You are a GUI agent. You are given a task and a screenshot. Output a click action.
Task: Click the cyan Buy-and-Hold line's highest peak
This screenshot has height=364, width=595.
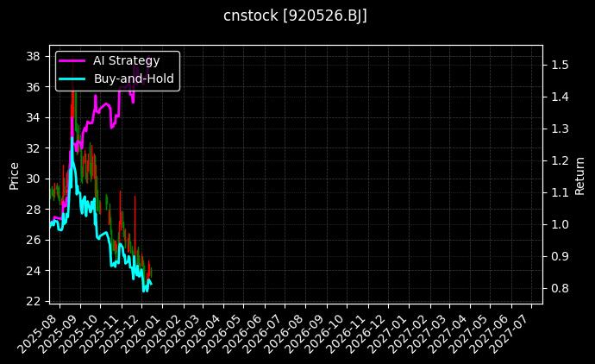(x=72, y=138)
